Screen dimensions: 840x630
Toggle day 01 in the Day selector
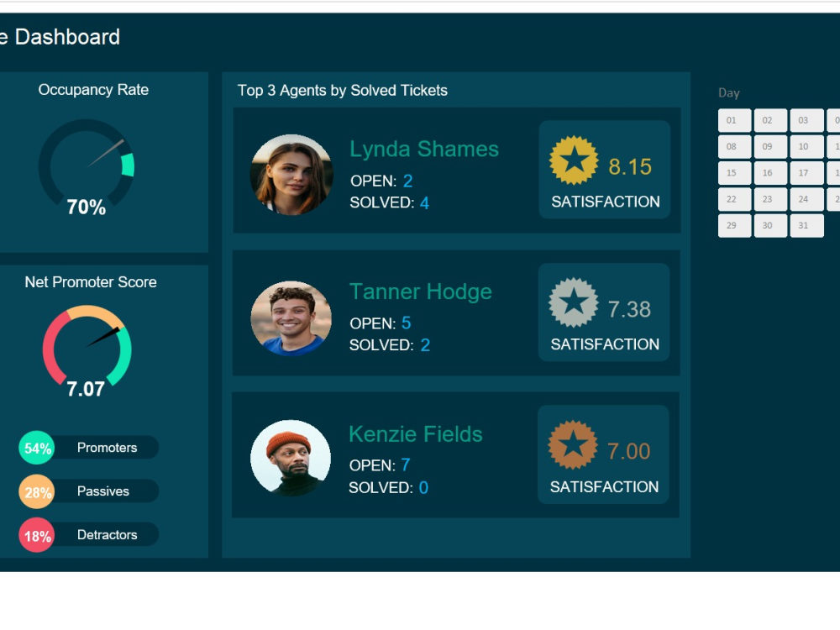(x=732, y=120)
